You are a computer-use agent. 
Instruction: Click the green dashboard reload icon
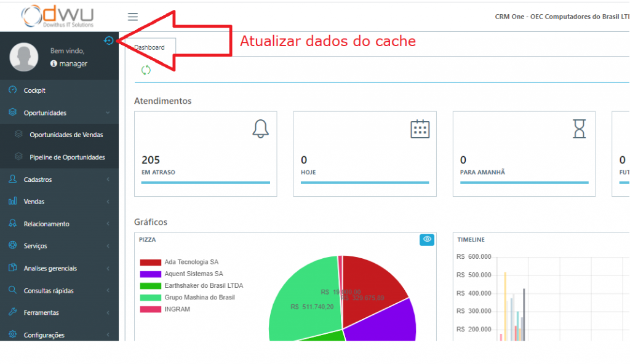click(146, 70)
